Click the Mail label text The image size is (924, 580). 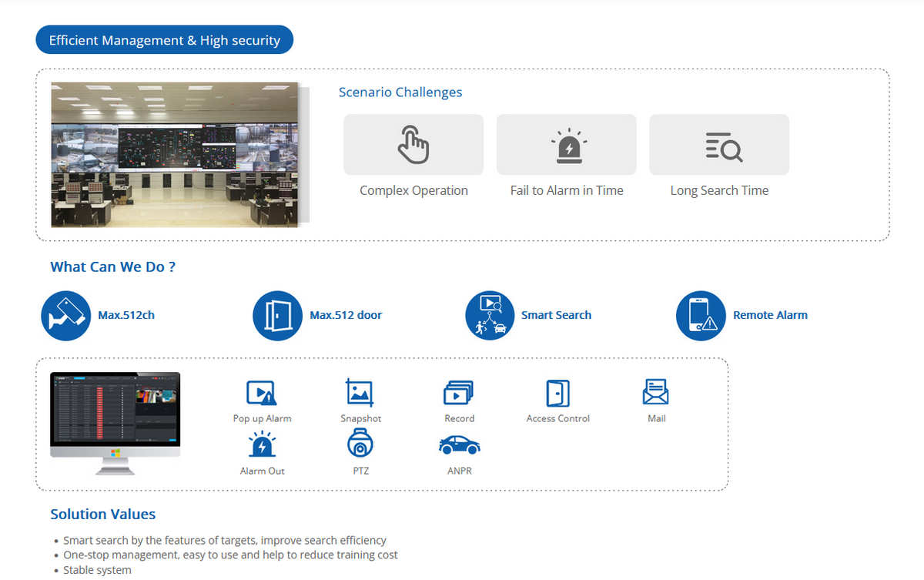point(657,419)
